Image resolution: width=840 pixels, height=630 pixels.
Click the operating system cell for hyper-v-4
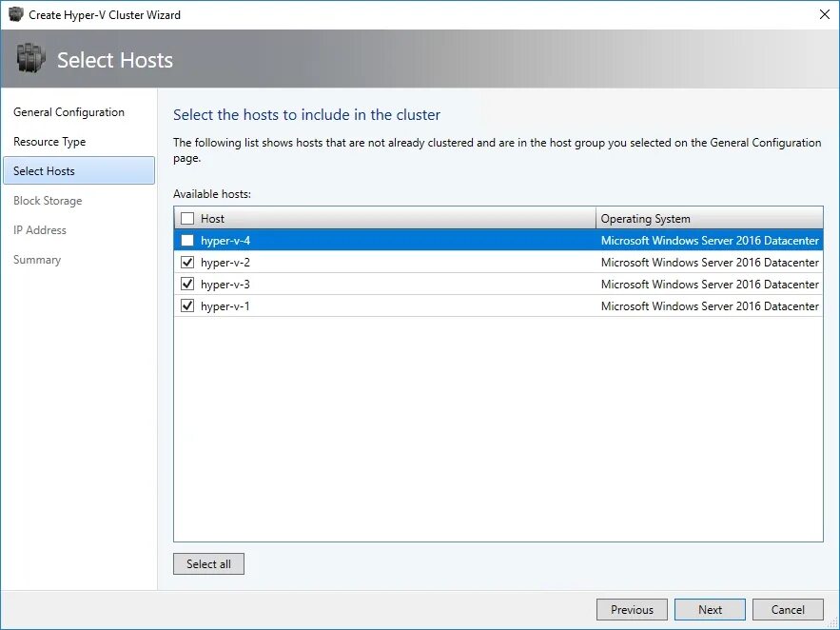(x=710, y=241)
